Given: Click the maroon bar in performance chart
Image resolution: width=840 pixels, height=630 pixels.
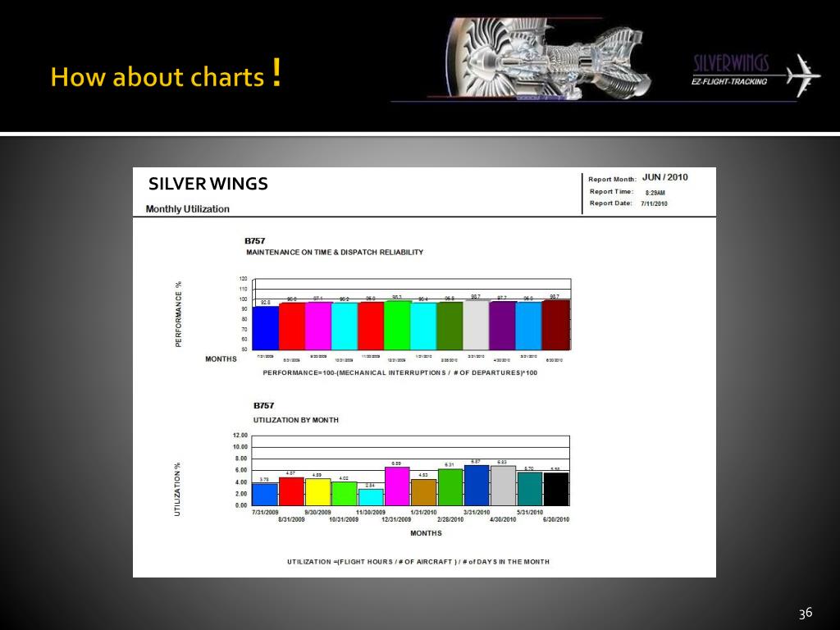Looking at the screenshot, I should [x=555, y=325].
